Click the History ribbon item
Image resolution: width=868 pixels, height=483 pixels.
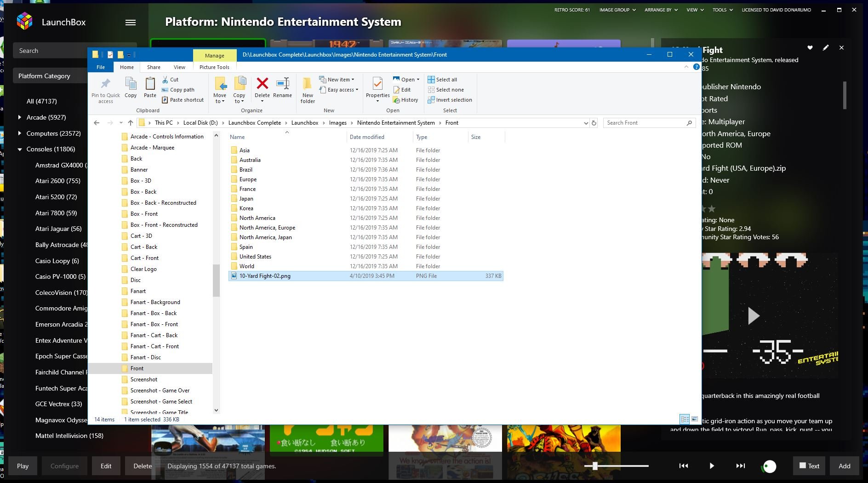click(405, 100)
